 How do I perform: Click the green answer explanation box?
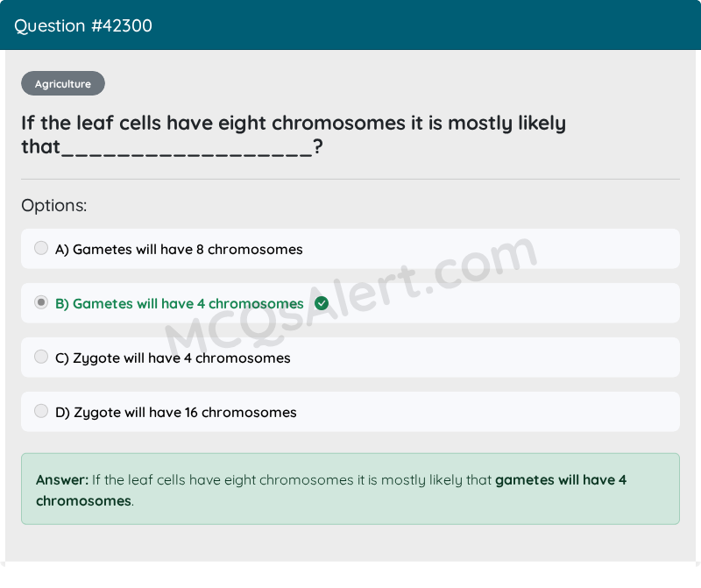pyautogui.click(x=350, y=489)
